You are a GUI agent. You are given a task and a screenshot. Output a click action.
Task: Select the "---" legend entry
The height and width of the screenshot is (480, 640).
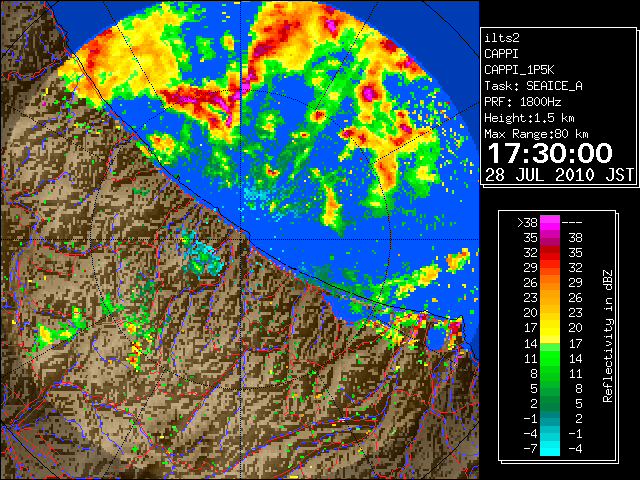point(572,222)
